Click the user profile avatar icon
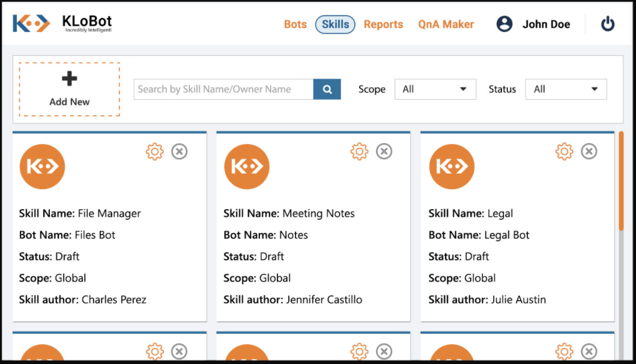Viewport: 636px width, 364px height. (x=504, y=24)
